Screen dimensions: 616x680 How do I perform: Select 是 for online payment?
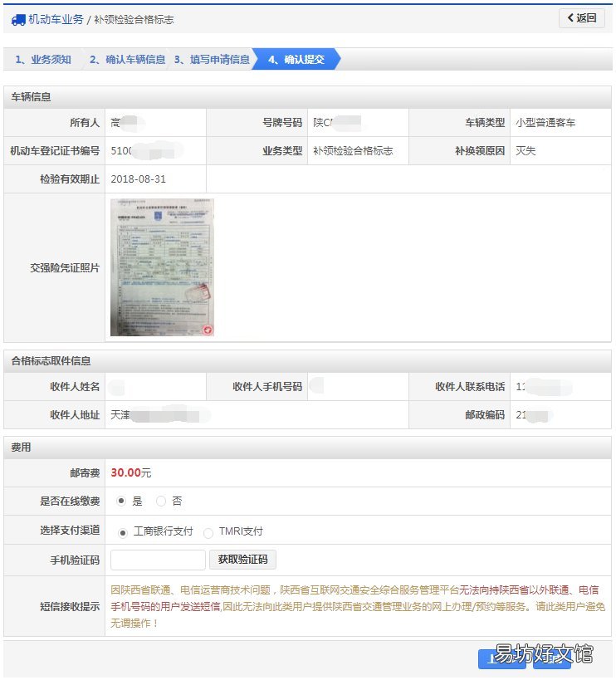click(x=121, y=501)
